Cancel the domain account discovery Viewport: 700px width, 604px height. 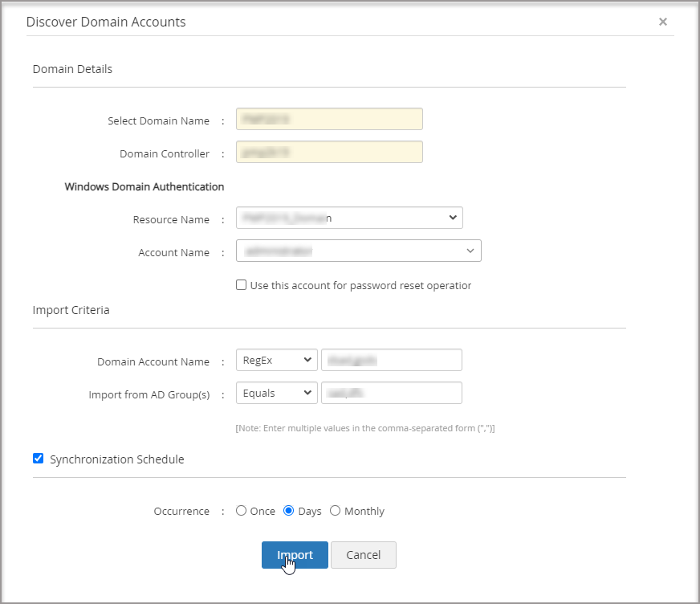[363, 555]
